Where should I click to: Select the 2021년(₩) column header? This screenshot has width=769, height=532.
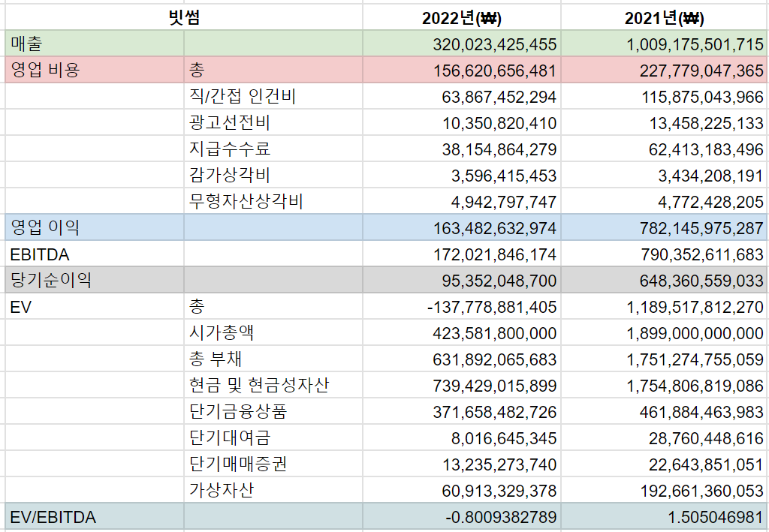pyautogui.click(x=664, y=19)
